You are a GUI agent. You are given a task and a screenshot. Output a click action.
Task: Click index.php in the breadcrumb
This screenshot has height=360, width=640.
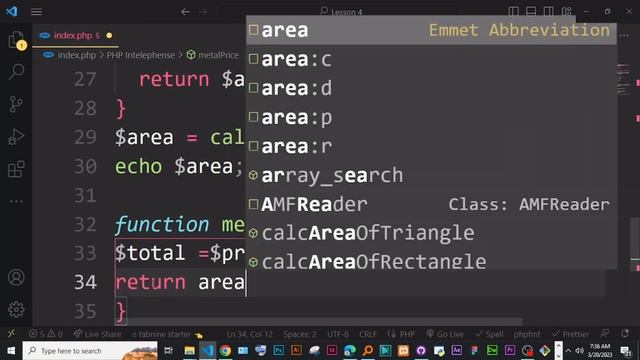click(76, 55)
